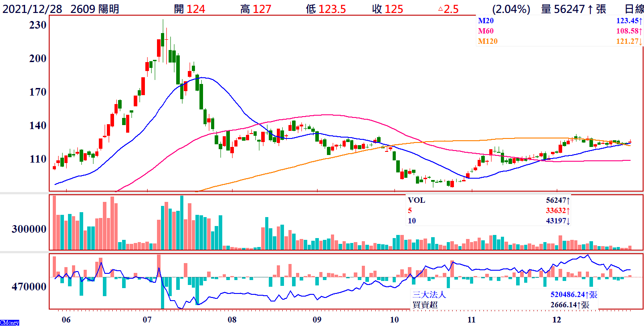Click the M20 value 123.45 up arrow
Screen dimensions: 644x335
[x=641, y=21]
